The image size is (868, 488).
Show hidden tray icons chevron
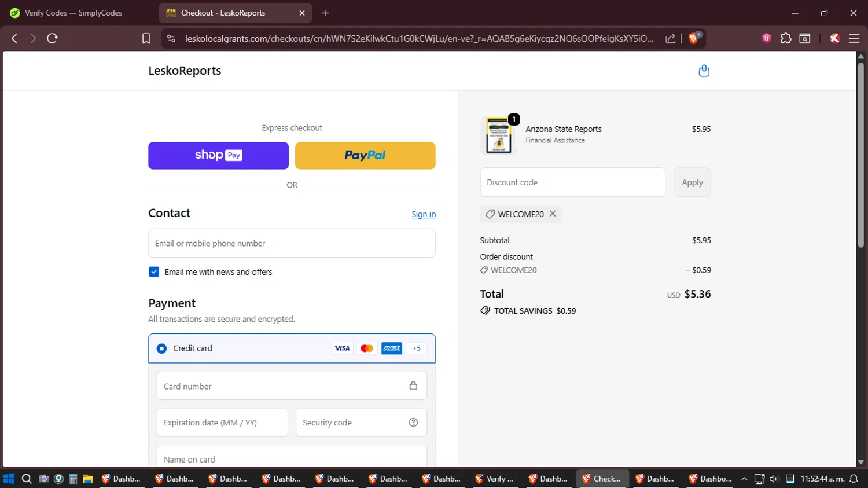click(x=744, y=479)
